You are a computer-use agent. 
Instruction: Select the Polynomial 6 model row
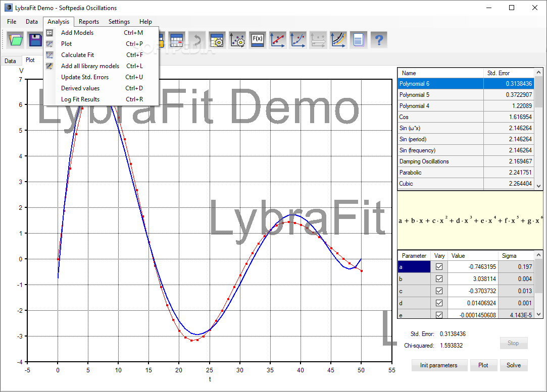tap(466, 84)
